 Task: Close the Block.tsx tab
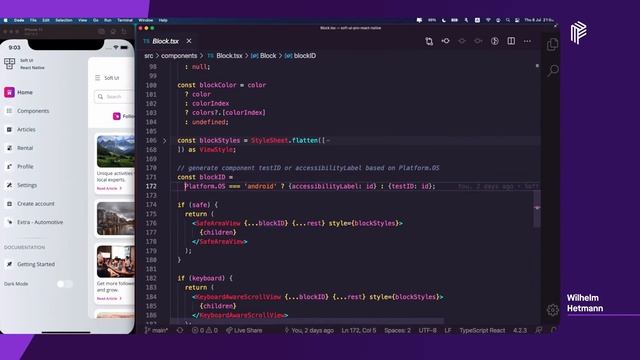(x=189, y=41)
